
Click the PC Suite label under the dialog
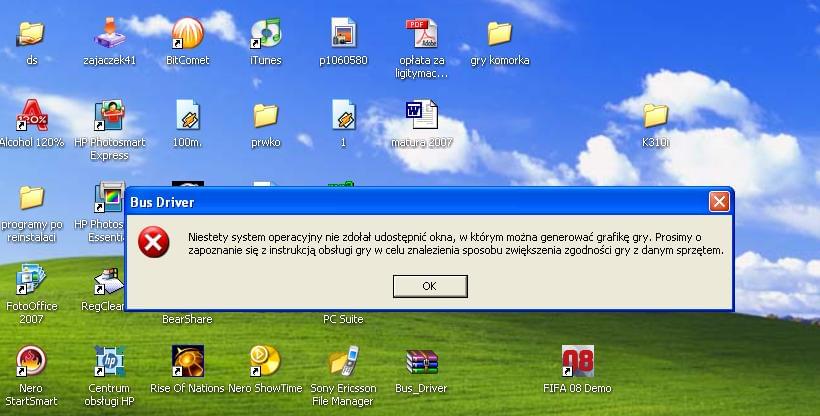(343, 319)
